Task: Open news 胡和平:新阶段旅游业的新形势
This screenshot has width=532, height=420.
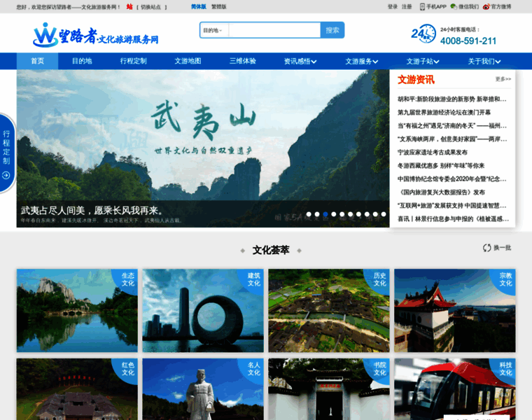Action: click(452, 99)
